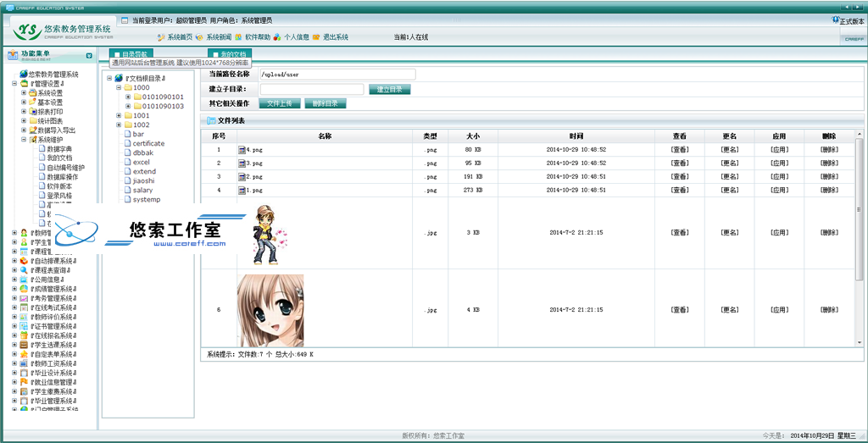Click the 学生缴费系统 icon
Image resolution: width=868 pixels, height=443 pixels.
24,391
